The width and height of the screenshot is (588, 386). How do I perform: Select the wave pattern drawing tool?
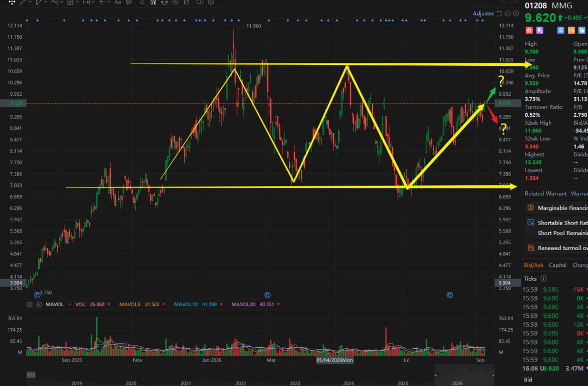(54, 2)
